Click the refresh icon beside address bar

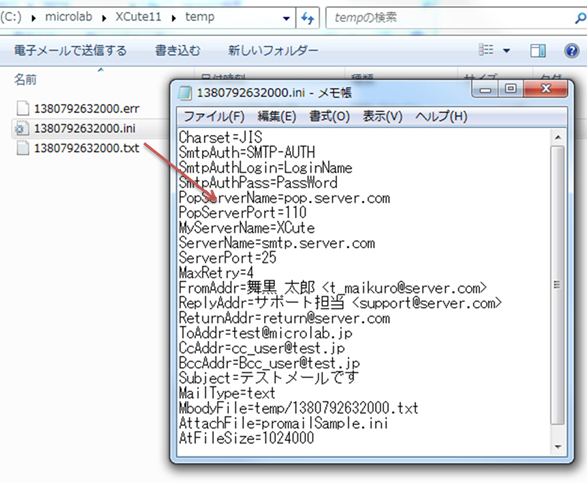(x=308, y=18)
